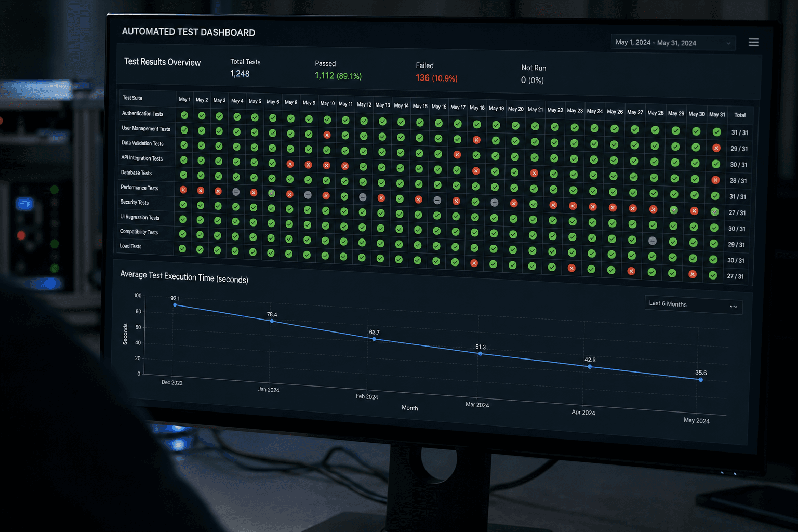Click the Total column header
Screen dimensions: 798x532
(740, 115)
